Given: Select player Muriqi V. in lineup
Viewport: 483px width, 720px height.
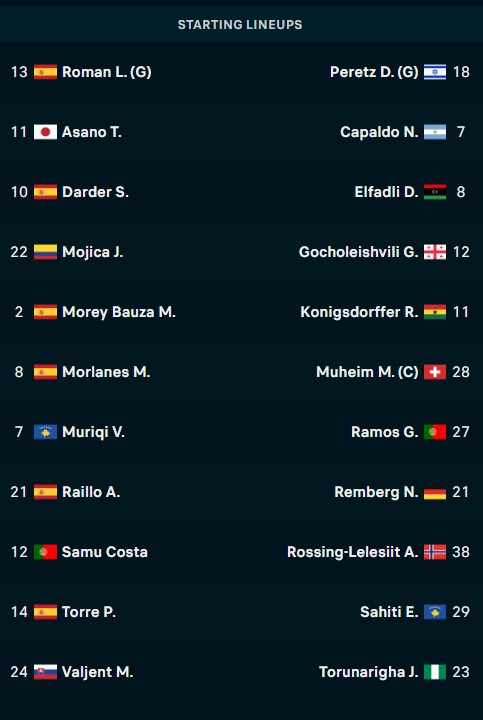Looking at the screenshot, I should pos(93,432).
